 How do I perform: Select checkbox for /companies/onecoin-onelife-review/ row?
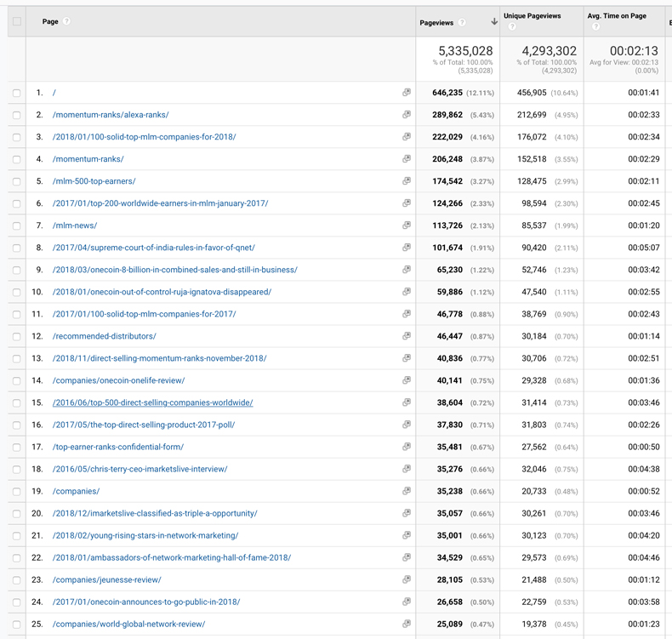(17, 380)
